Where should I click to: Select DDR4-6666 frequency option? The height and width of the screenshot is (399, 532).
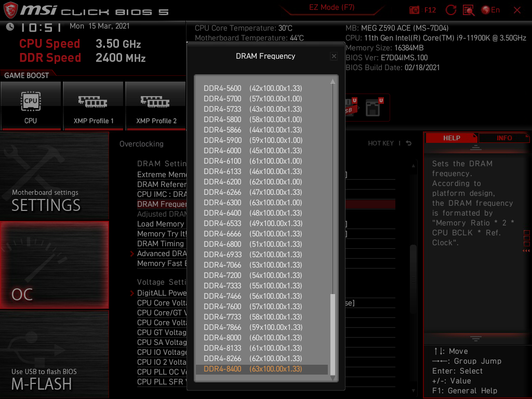(x=262, y=234)
